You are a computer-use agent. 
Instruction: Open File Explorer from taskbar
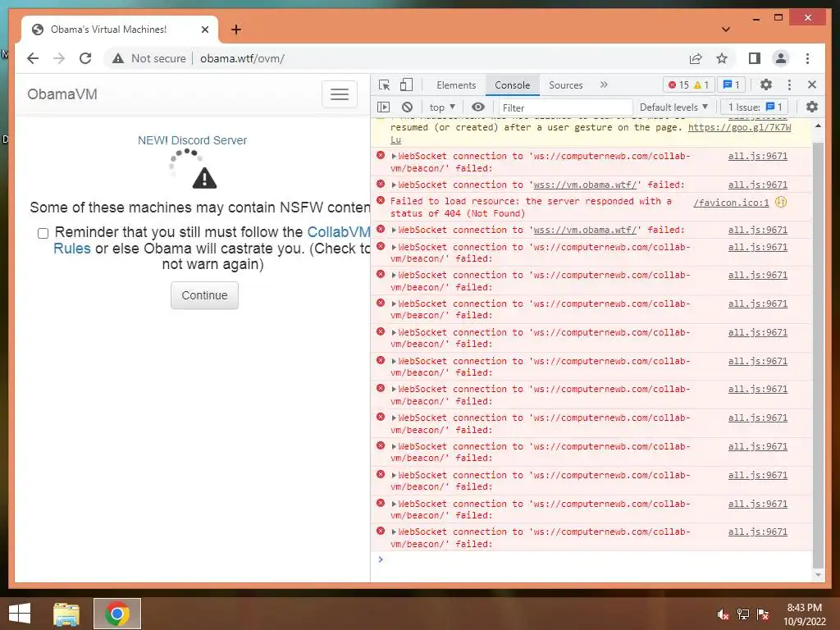pos(66,614)
